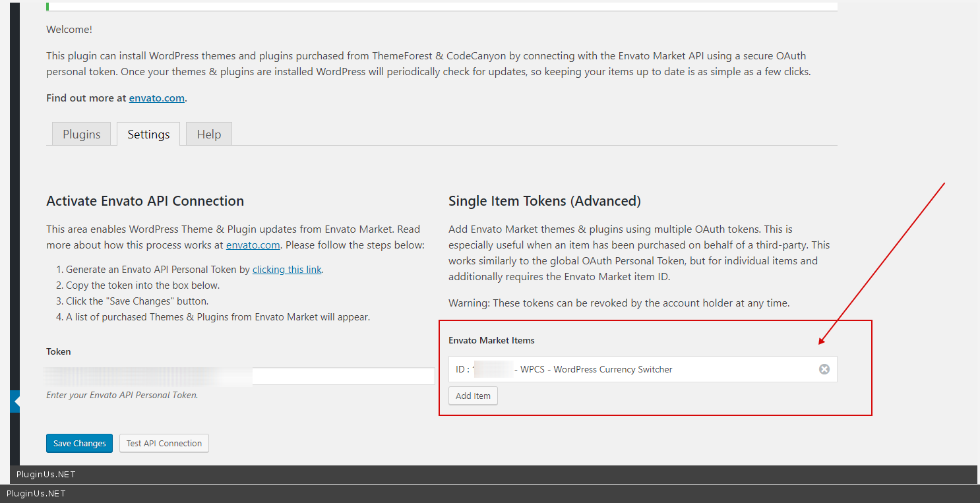
Task: Select the WPCS WordPress Currency Switcher entry
Action: (596, 370)
